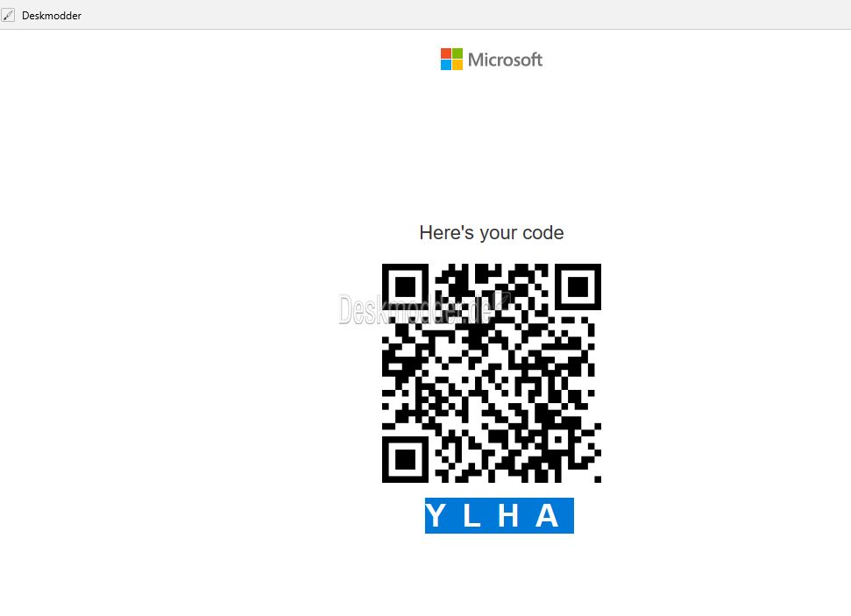Click the Deskmodder window icon in title bar
The height and width of the screenshot is (616, 851).
click(8, 15)
